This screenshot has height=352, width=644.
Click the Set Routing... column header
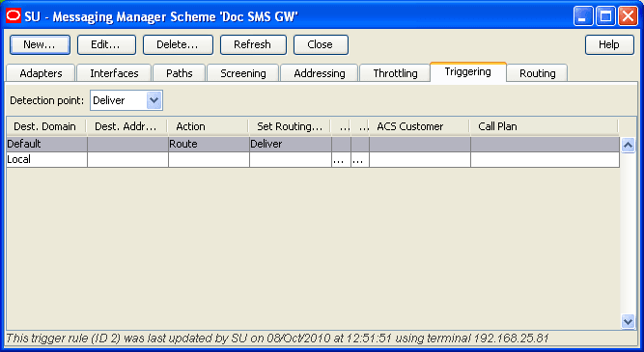coord(290,126)
